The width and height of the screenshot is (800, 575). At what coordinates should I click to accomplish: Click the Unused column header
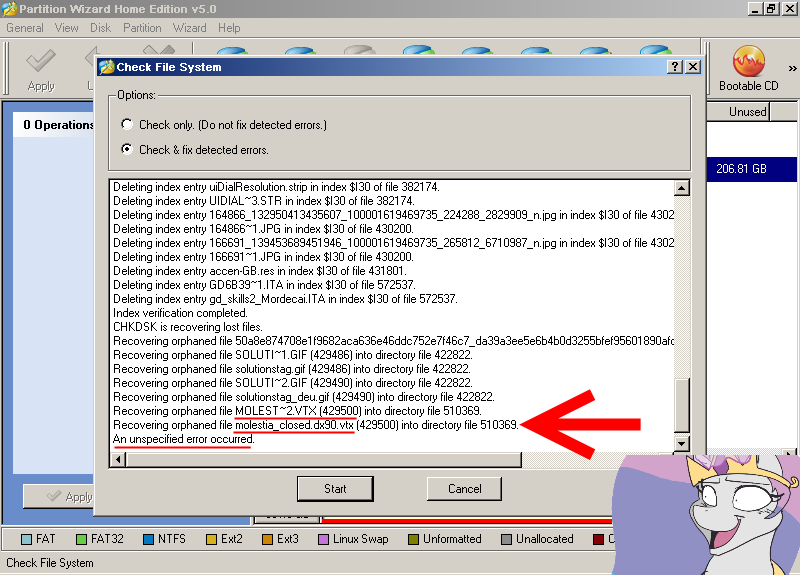click(738, 112)
